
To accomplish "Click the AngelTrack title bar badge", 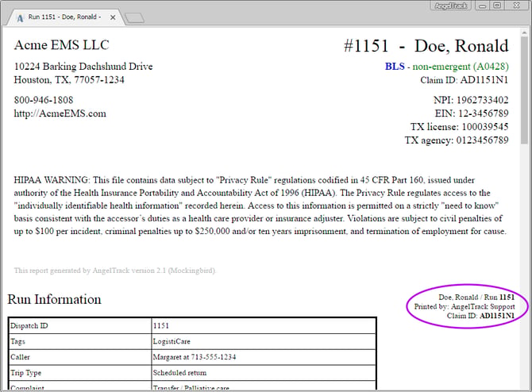I will [451, 6].
